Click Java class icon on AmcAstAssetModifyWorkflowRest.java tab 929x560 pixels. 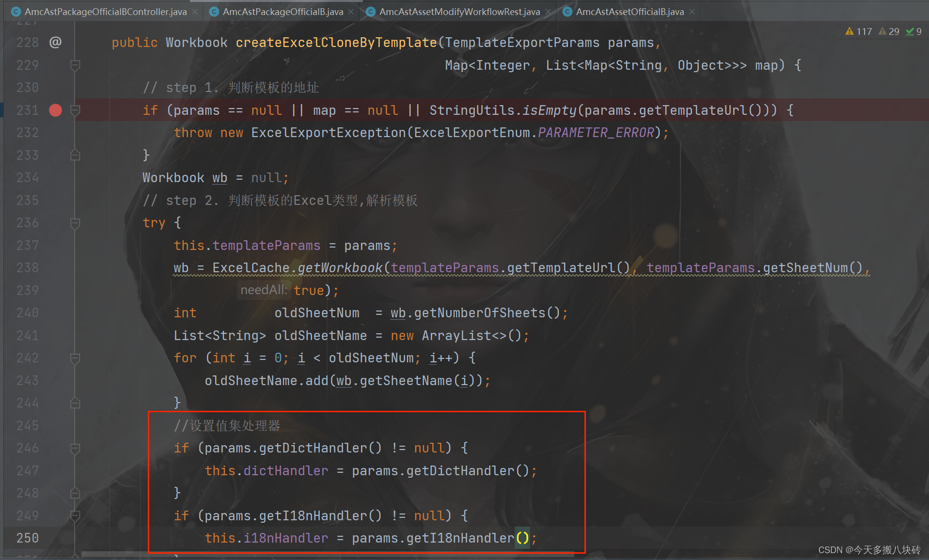pyautogui.click(x=371, y=11)
